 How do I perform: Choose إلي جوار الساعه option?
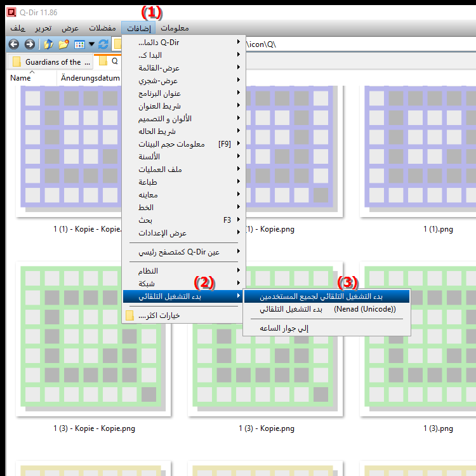pyautogui.click(x=327, y=328)
